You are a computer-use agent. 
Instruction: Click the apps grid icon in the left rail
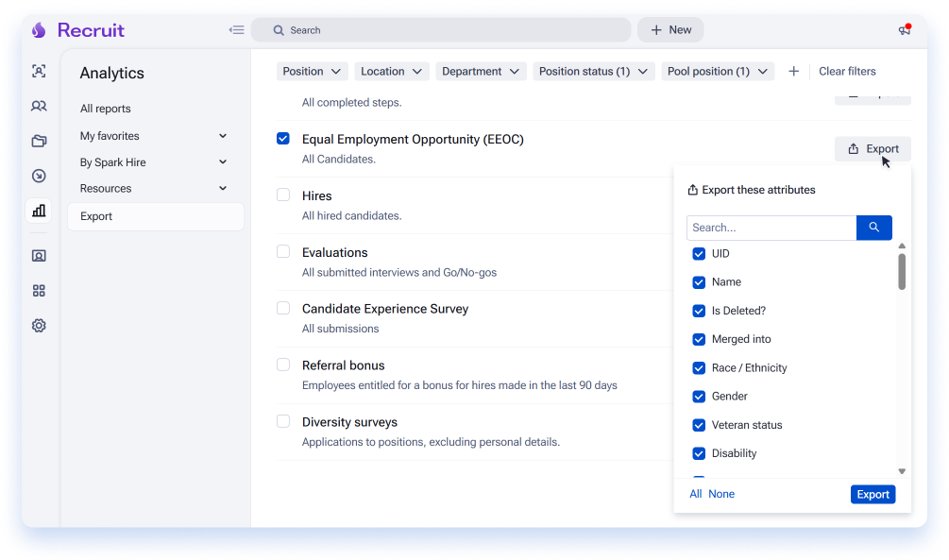(39, 291)
